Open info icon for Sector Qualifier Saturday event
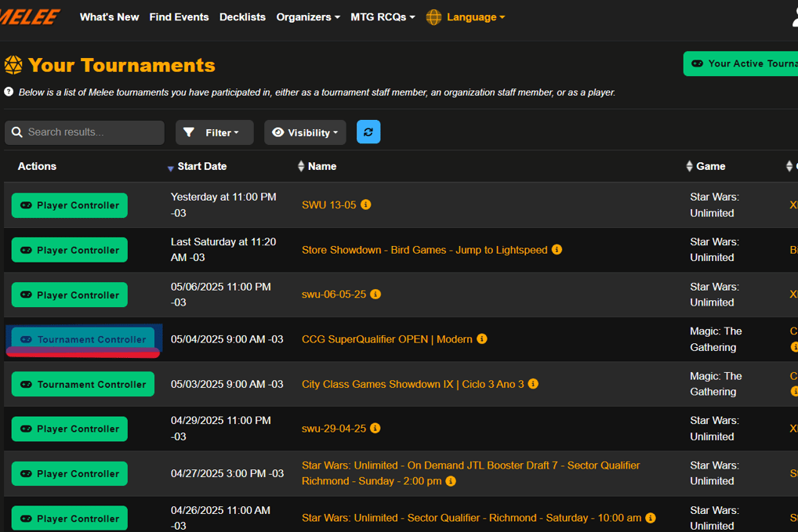Image resolution: width=798 pixels, height=532 pixels. pos(651,518)
